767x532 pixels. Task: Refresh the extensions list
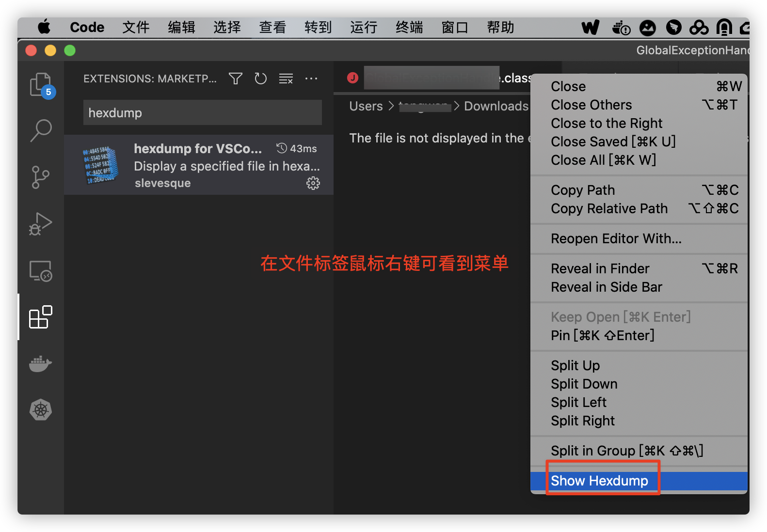click(261, 78)
